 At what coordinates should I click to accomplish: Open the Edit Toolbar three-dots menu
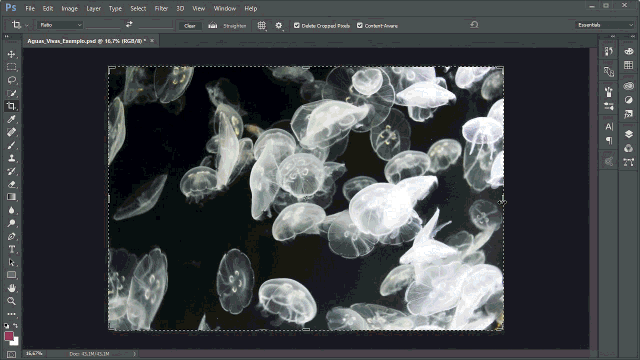(x=11, y=314)
